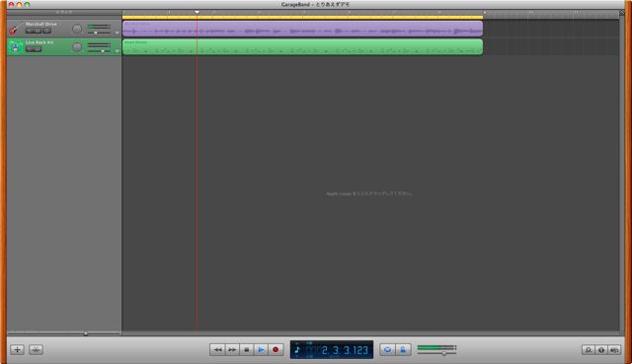Expand Marshall Drive track automation triangle
The image size is (632, 364).
(117, 33)
